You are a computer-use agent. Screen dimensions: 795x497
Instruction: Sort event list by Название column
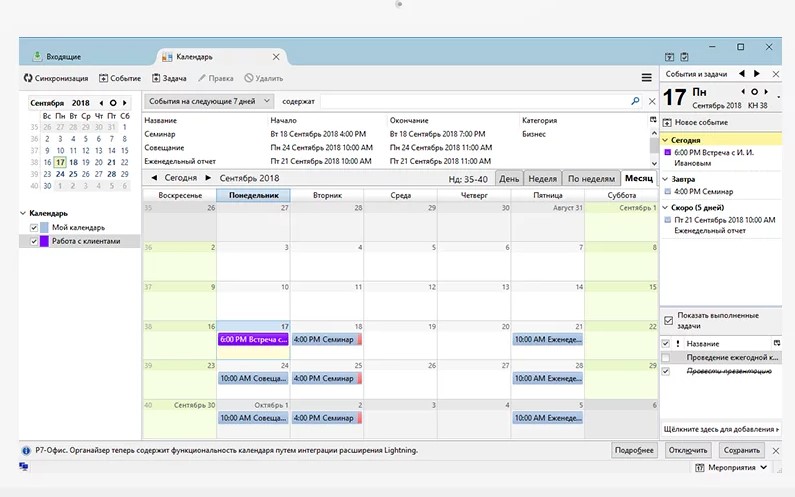161,120
